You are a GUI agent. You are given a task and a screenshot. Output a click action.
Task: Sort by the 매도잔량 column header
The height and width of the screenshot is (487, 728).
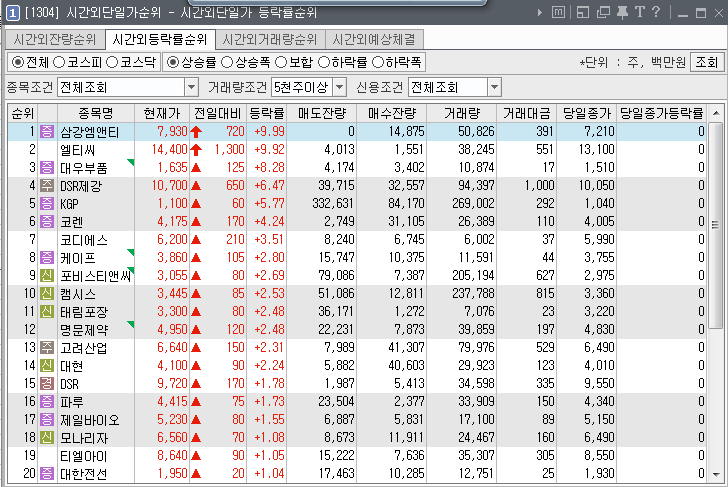[x=322, y=113]
